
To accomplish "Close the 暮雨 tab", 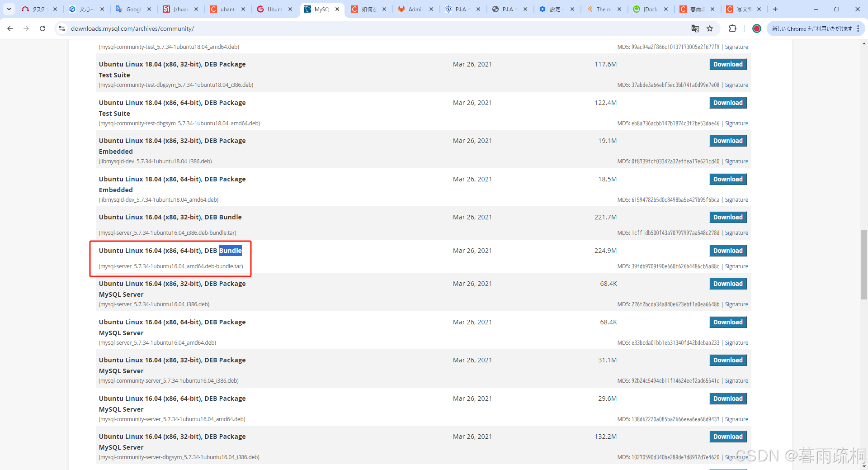I will click(712, 9).
